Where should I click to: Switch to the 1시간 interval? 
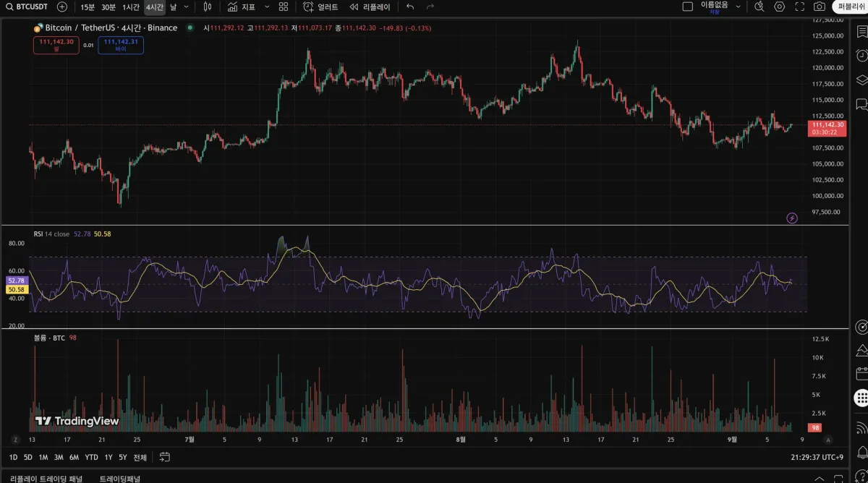[x=131, y=7]
